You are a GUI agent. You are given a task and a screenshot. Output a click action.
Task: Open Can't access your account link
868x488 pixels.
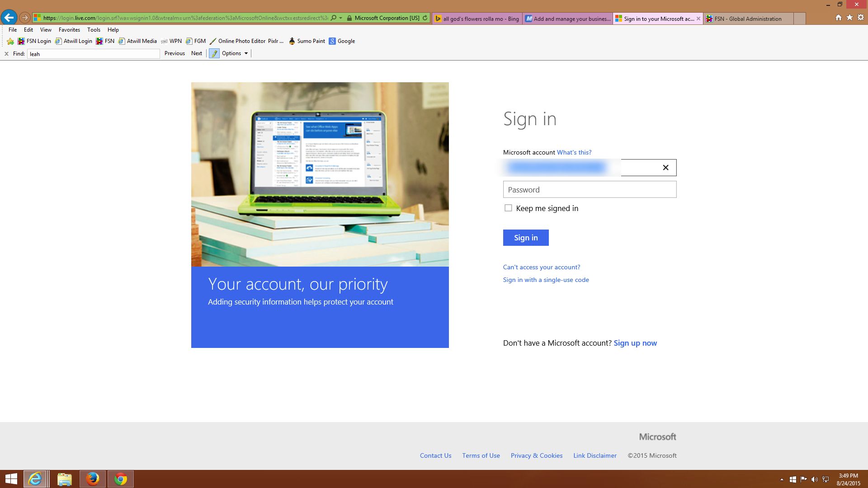[x=541, y=267]
